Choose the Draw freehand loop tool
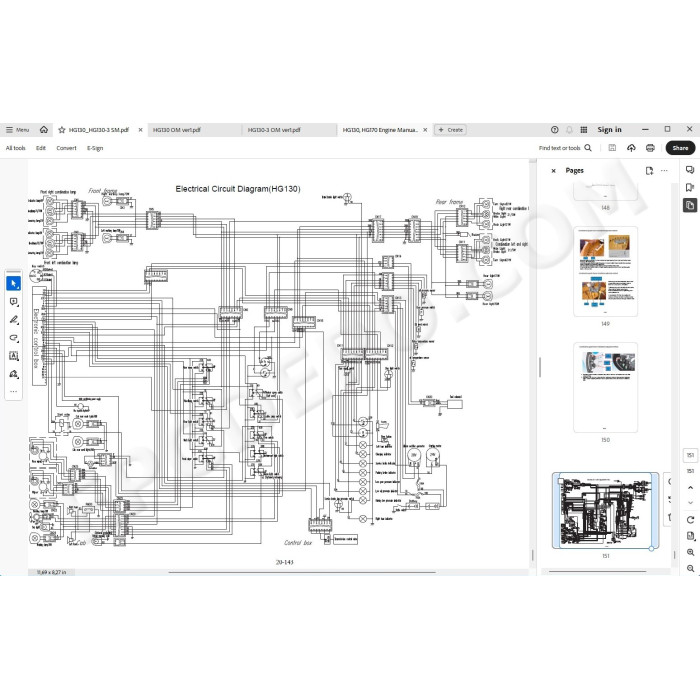This screenshot has width=700, height=700. click(13, 338)
